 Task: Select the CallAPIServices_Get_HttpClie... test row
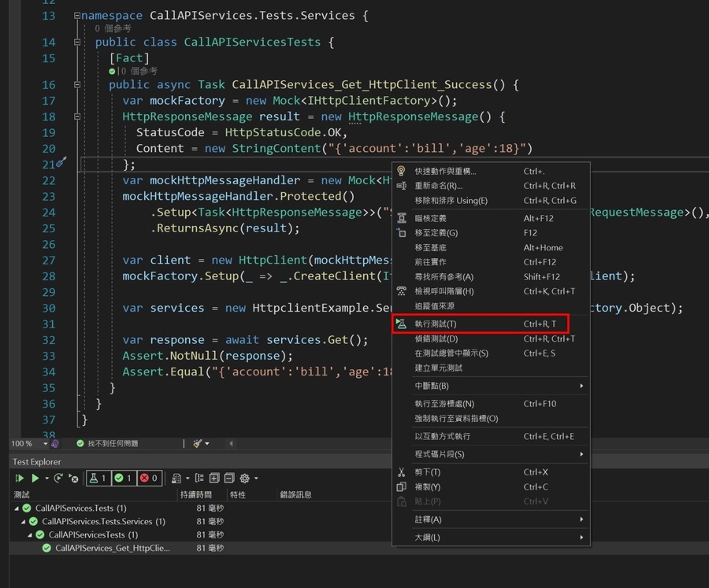[x=112, y=548]
